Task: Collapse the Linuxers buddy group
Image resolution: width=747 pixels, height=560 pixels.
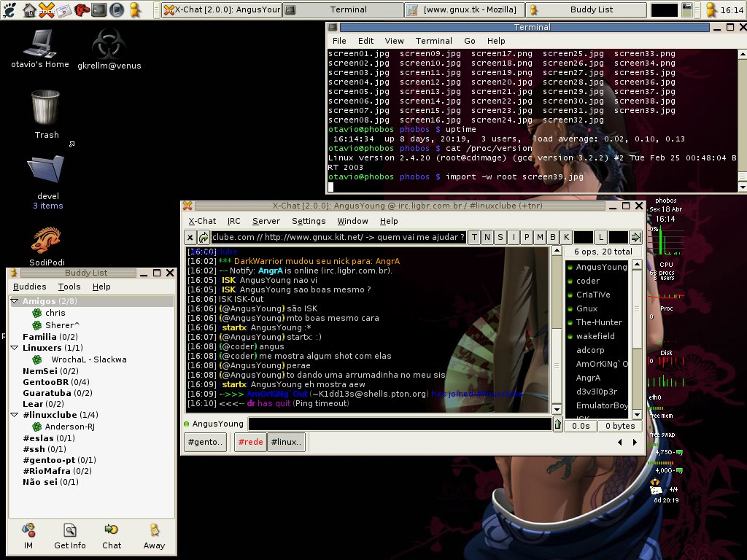Action: 15,348
